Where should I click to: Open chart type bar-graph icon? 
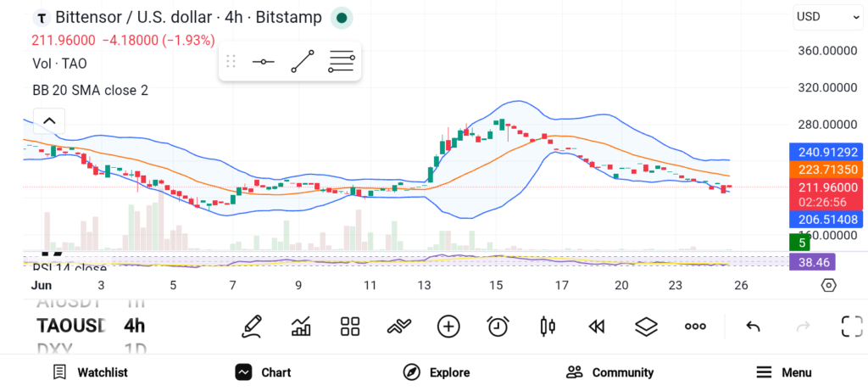click(x=301, y=327)
